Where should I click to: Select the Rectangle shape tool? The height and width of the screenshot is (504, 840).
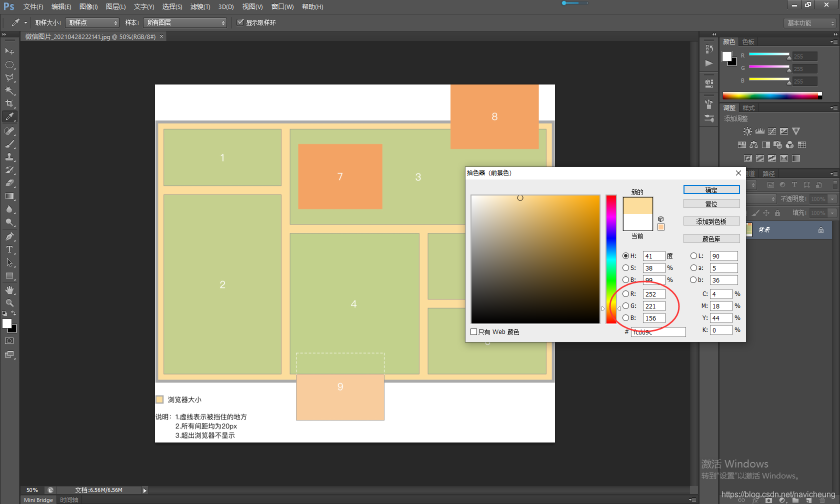tap(9, 275)
